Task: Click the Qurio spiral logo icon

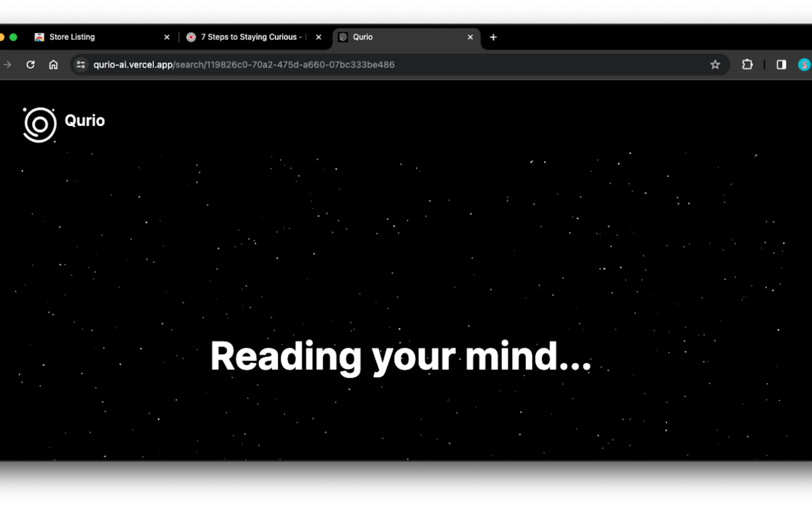Action: point(40,125)
